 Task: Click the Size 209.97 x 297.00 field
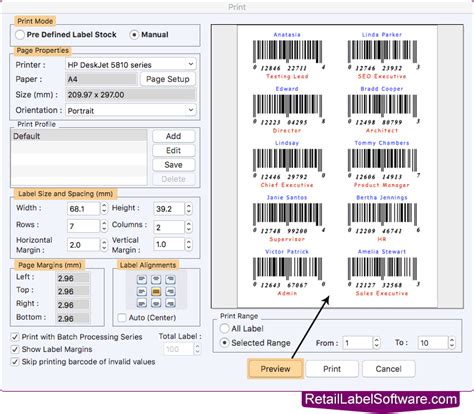point(130,95)
